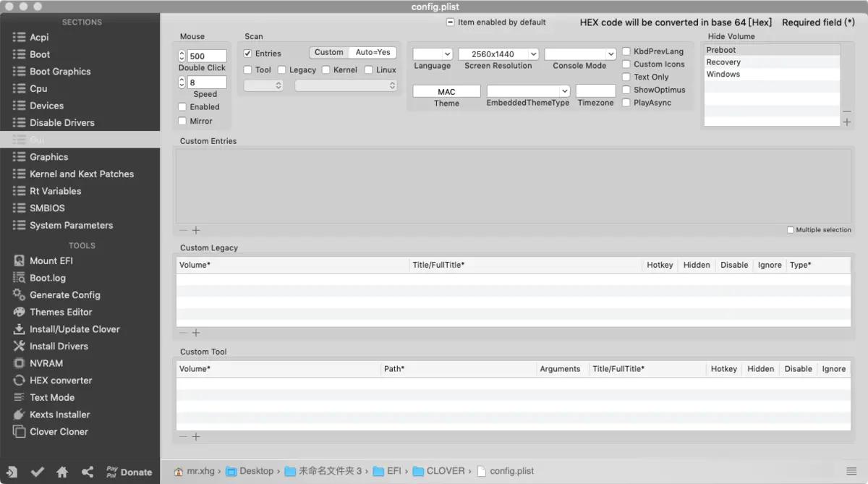Enable the Mirror mouse option

pos(183,119)
